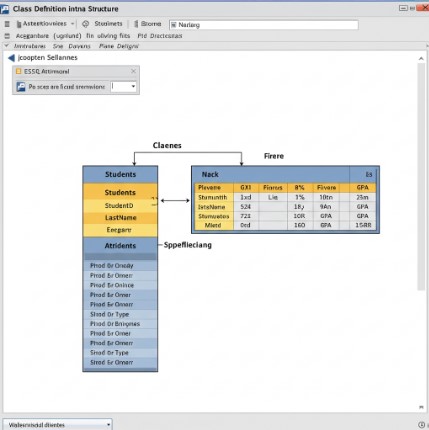
Task: Click the vertical scrollbar up arrow
Action: pyautogui.click(x=421, y=59)
